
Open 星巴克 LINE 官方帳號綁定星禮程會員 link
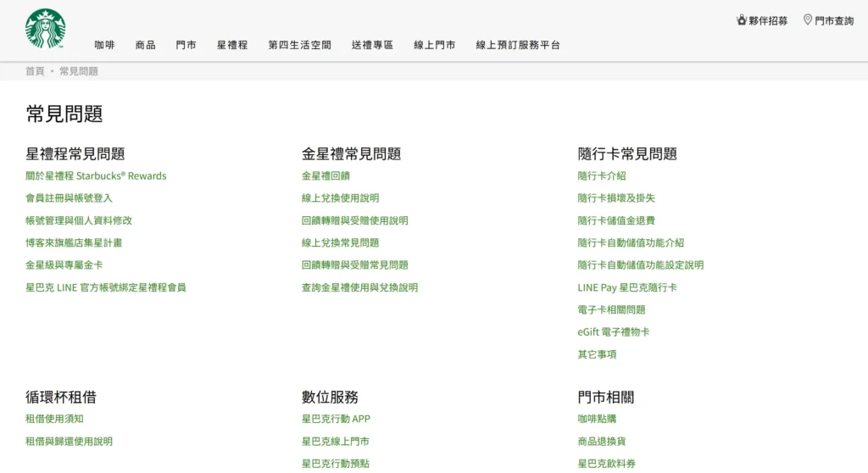105,287
